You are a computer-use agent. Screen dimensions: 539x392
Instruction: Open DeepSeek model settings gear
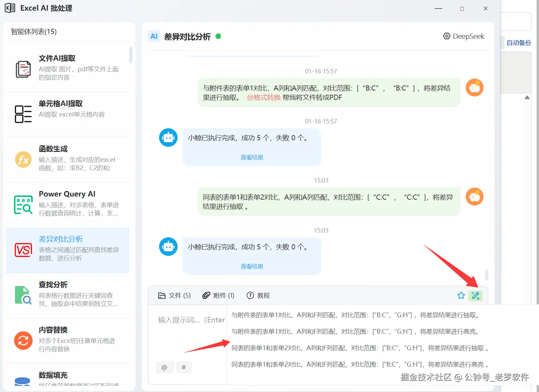[447, 36]
